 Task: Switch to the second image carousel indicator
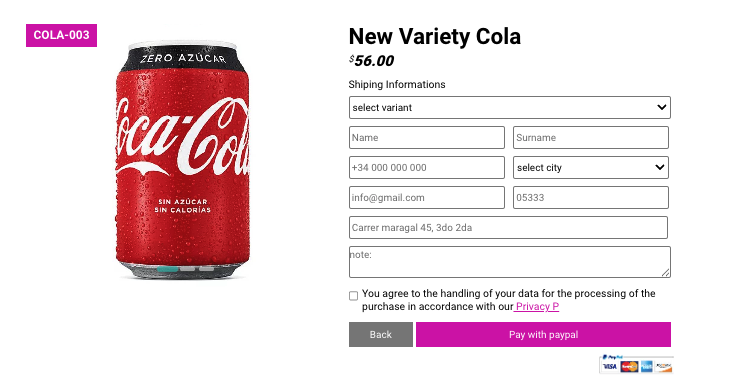tap(187, 269)
